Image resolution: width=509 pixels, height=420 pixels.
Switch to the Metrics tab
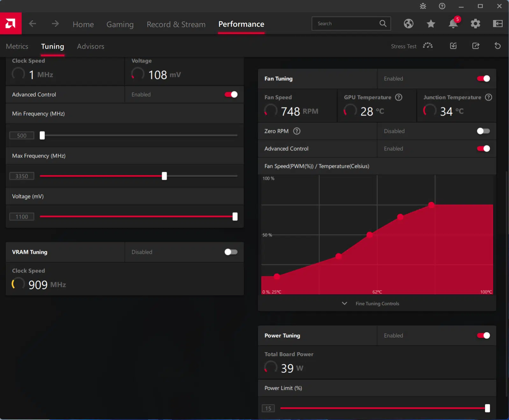[17, 46]
